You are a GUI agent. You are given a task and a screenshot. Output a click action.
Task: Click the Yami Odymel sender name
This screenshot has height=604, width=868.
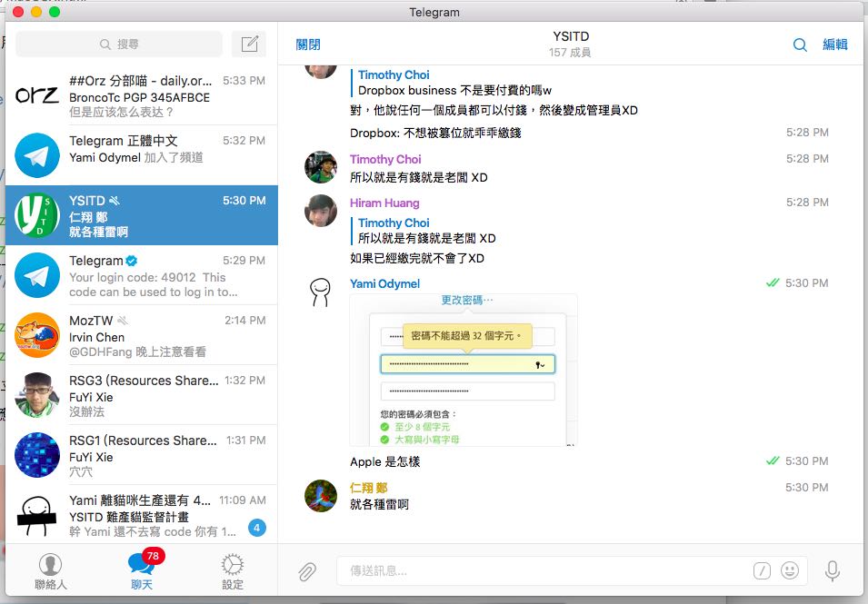[384, 283]
